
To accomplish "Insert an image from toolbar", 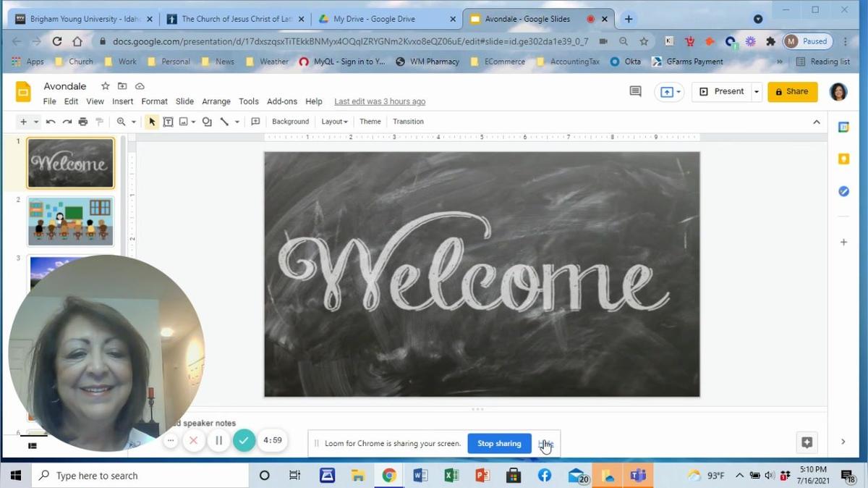I will click(x=184, y=122).
